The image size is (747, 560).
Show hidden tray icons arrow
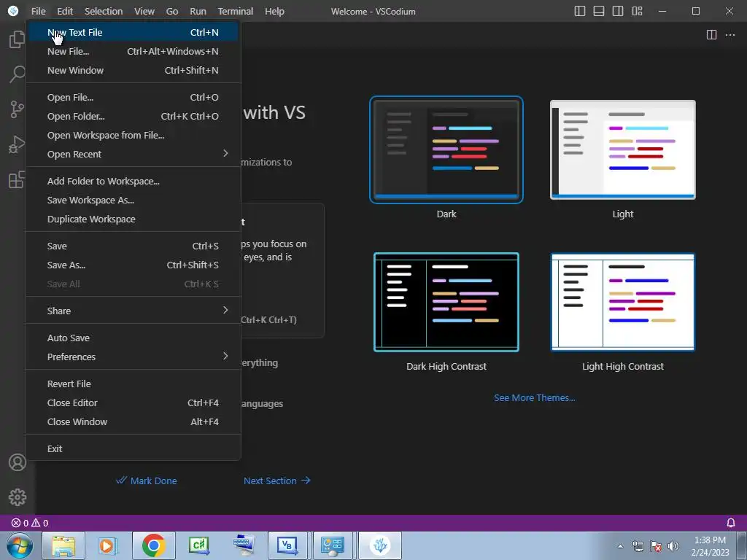[620, 546]
